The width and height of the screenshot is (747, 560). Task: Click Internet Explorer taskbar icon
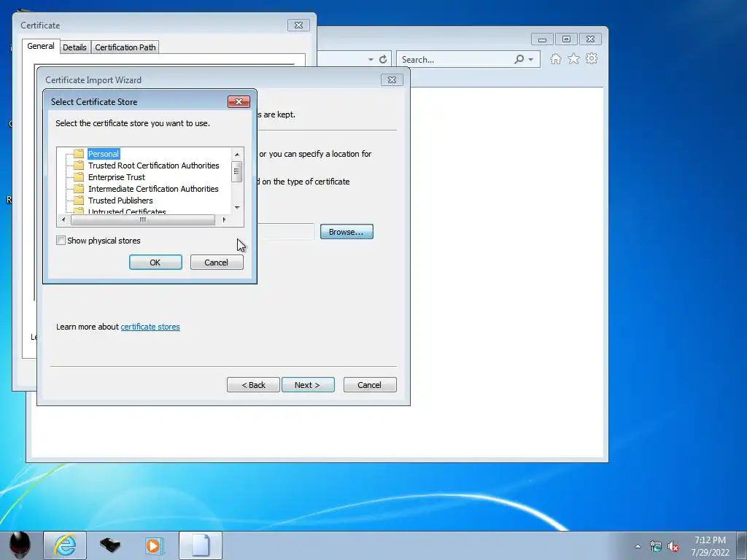65,545
